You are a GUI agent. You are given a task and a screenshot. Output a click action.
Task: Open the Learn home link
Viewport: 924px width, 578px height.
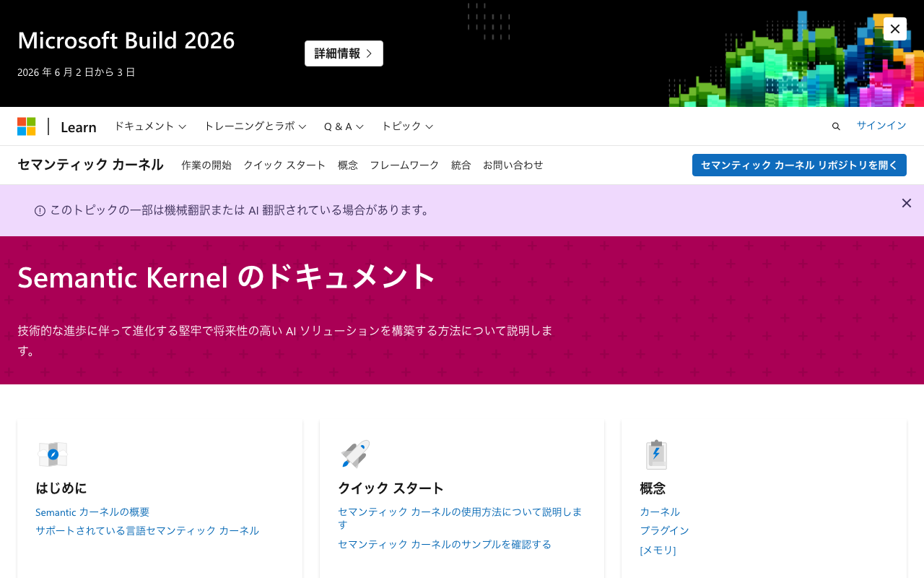pos(79,127)
